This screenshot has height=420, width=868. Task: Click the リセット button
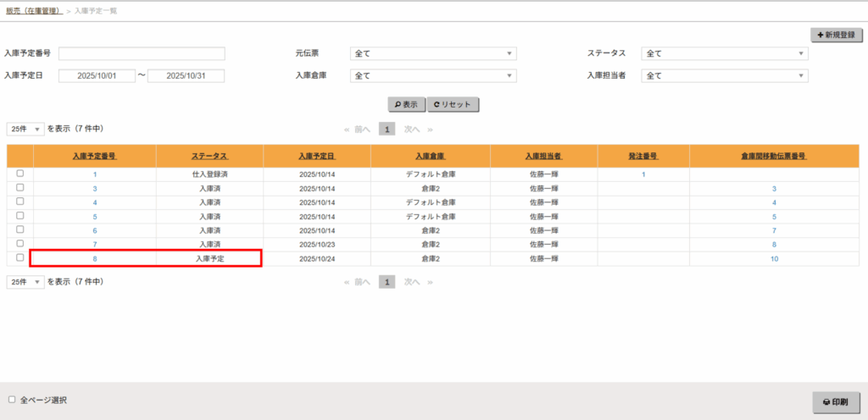pos(453,105)
